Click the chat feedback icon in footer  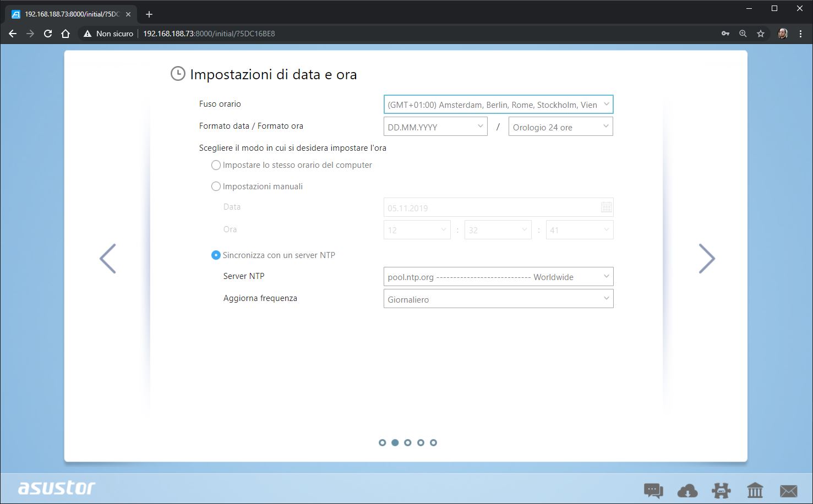(x=653, y=490)
